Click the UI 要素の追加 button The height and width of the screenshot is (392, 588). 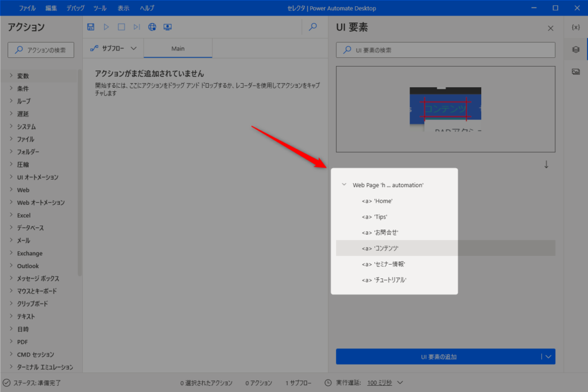[x=439, y=356]
